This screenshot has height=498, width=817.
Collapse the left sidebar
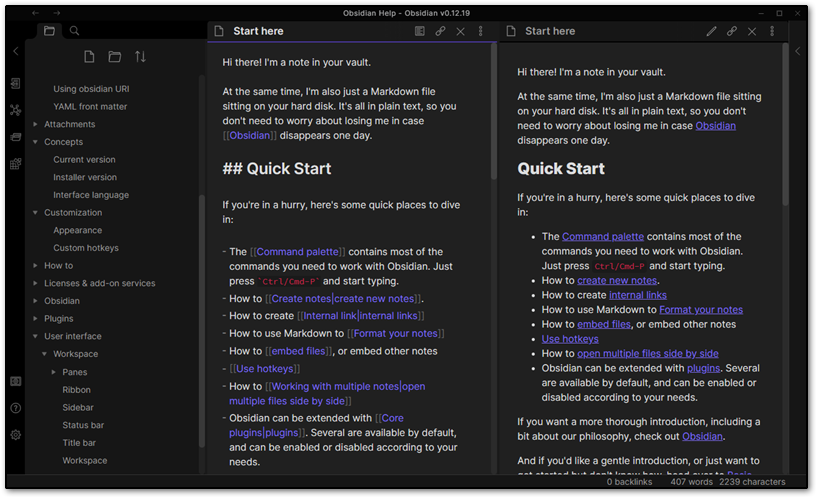point(15,51)
